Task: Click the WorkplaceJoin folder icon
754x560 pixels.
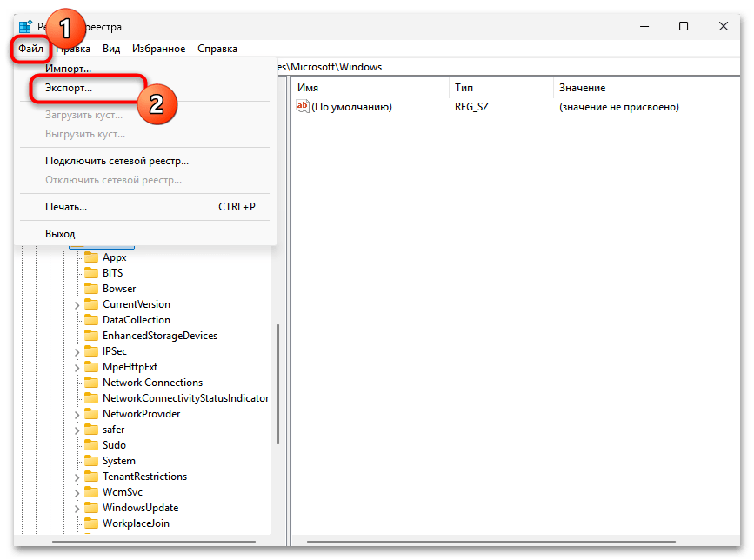Action: pos(91,523)
